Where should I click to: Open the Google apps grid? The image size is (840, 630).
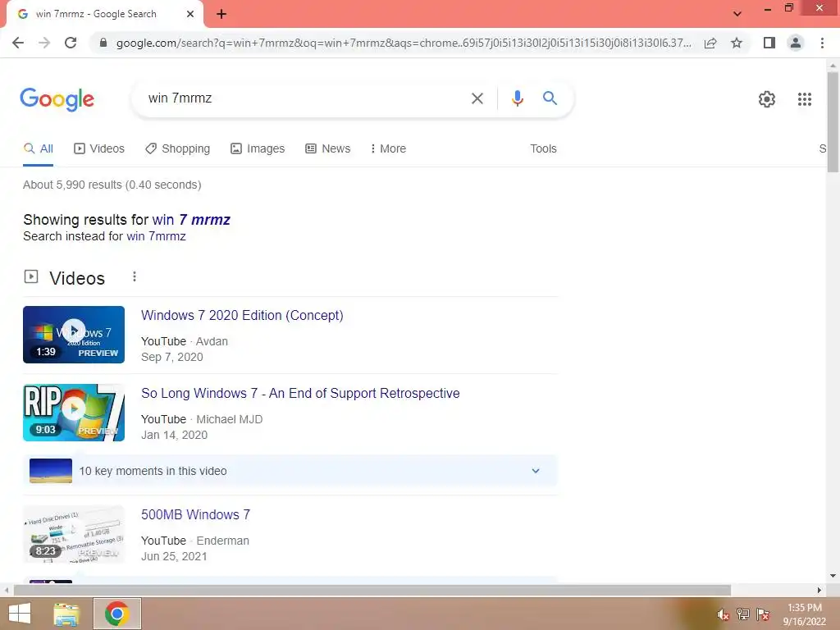pos(804,99)
